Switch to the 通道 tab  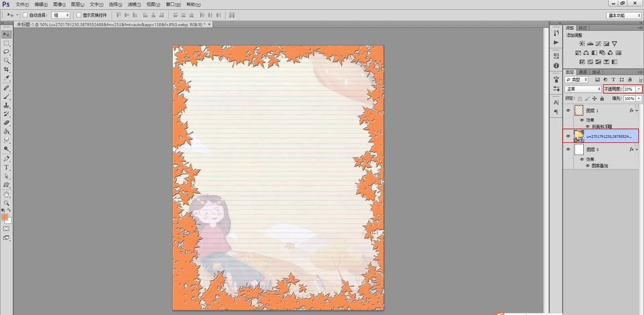pyautogui.click(x=582, y=72)
